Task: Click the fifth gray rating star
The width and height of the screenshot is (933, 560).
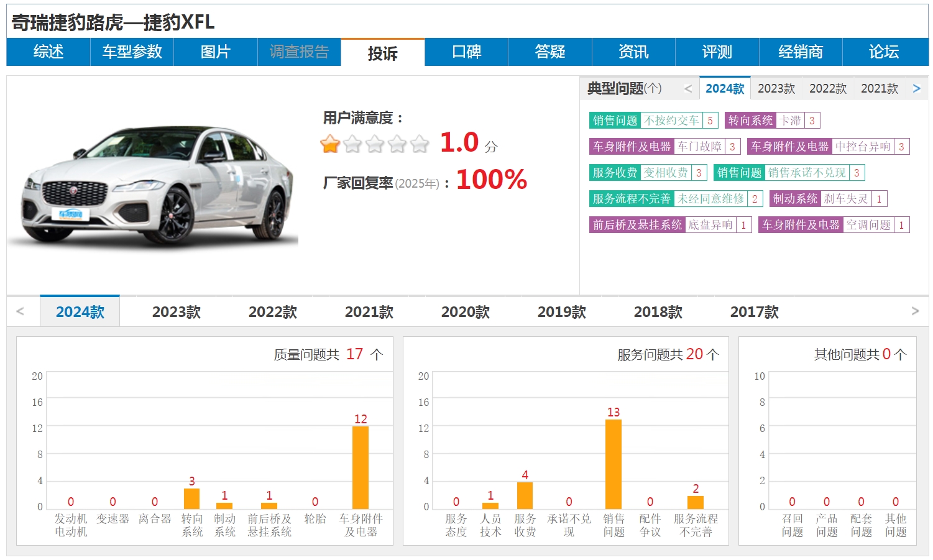Action: (420, 144)
